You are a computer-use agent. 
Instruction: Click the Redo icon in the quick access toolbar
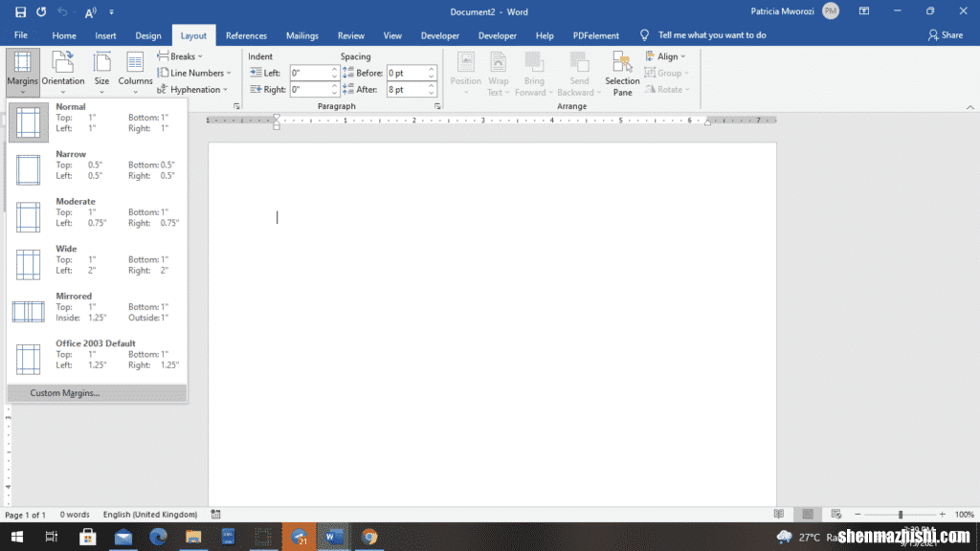(41, 11)
